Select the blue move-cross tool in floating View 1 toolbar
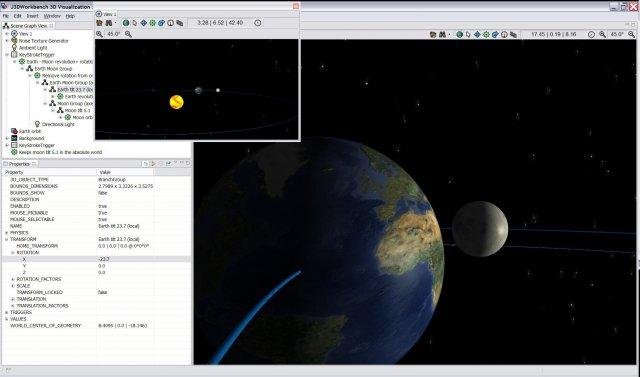 coord(144,23)
